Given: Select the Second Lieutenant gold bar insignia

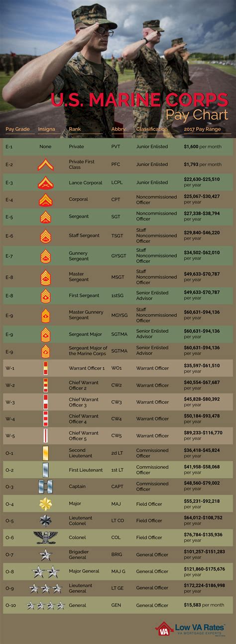Looking at the screenshot, I should (x=45, y=452).
